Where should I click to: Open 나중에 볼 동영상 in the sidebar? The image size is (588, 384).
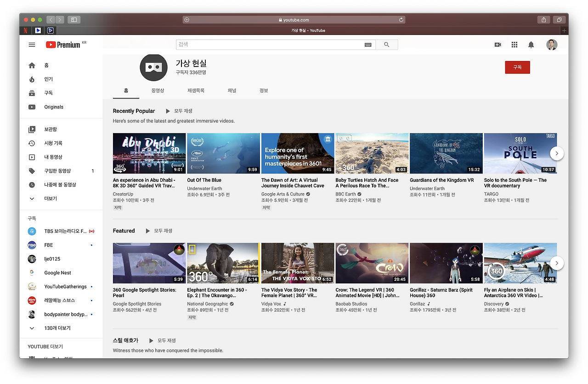pyautogui.click(x=61, y=184)
